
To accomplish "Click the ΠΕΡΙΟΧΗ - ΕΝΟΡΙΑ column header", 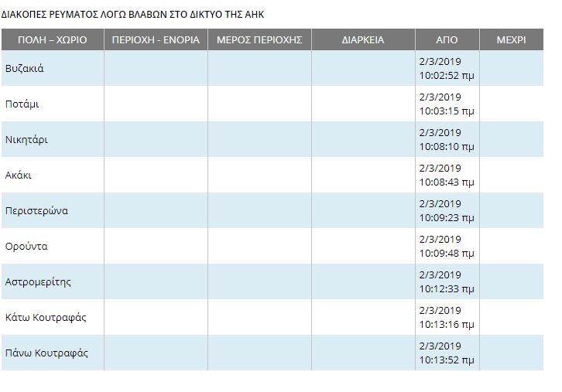I will [x=156, y=39].
